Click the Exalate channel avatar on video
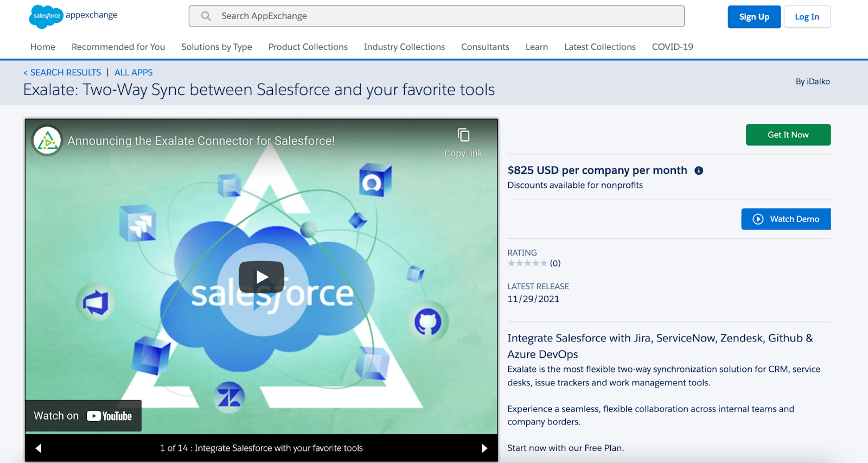Screen dimensions: 868x463 (x=47, y=141)
